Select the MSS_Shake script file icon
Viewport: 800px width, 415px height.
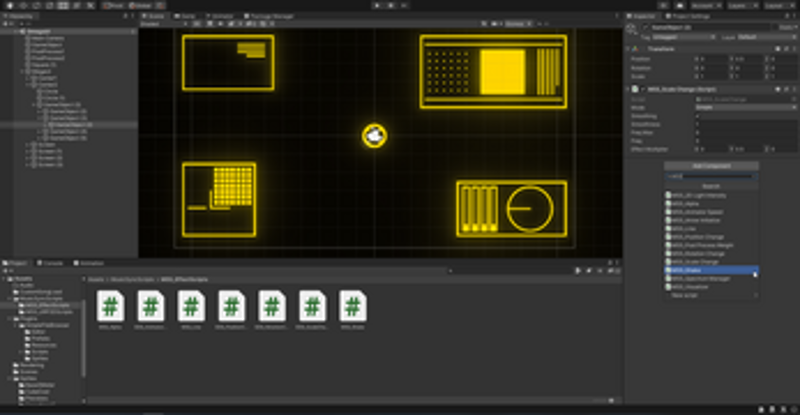pos(353,306)
